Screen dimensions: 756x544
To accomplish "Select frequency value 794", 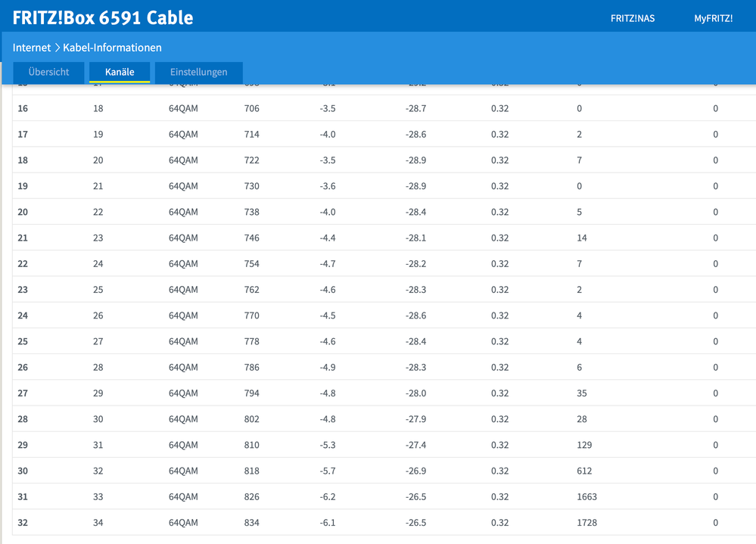I will (x=252, y=393).
